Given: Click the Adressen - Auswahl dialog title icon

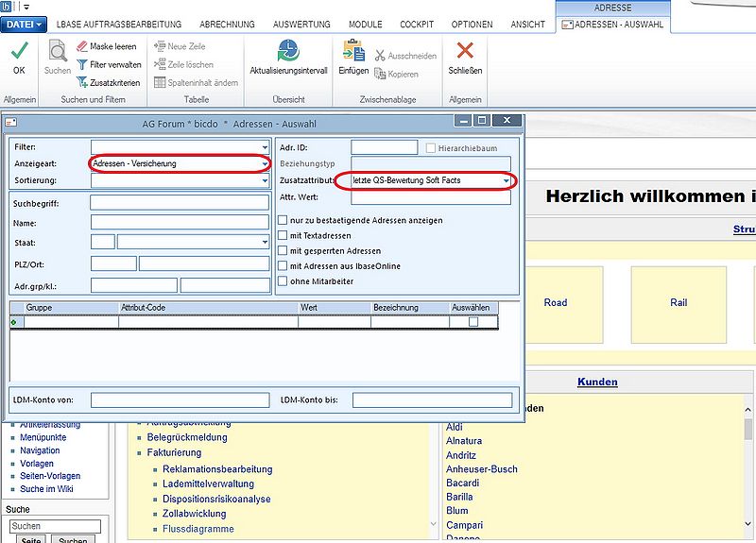Looking at the screenshot, I should point(11,123).
